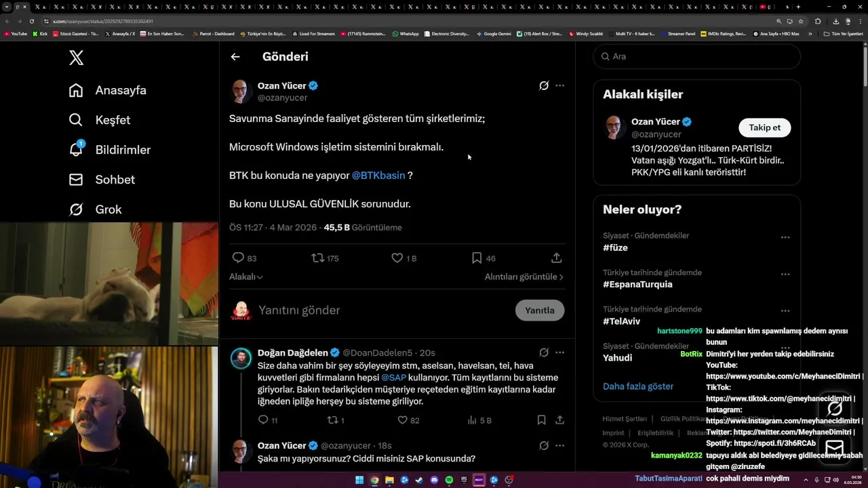
Task: Open Keşfet explore page
Action: click(100, 120)
